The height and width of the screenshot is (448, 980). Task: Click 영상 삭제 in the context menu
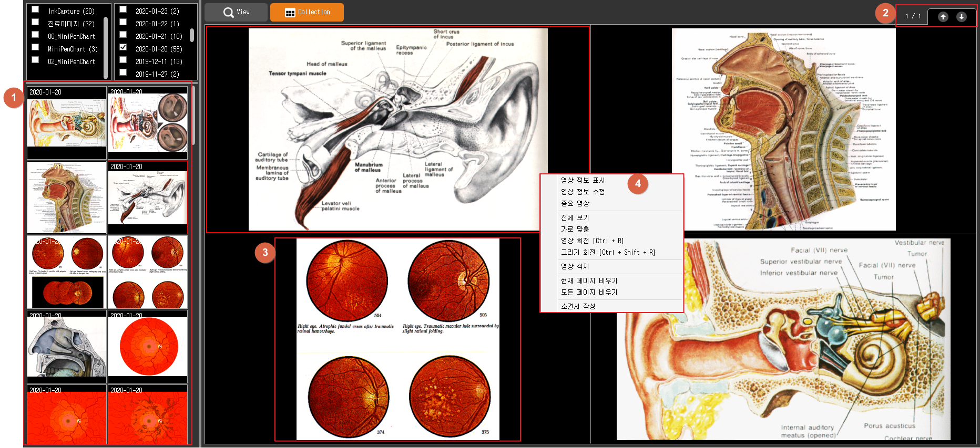[x=575, y=266]
